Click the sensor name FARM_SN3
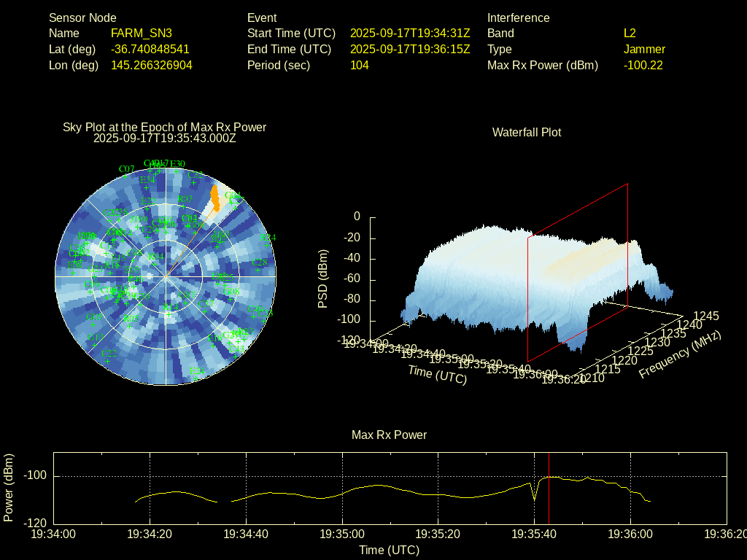 [142, 33]
